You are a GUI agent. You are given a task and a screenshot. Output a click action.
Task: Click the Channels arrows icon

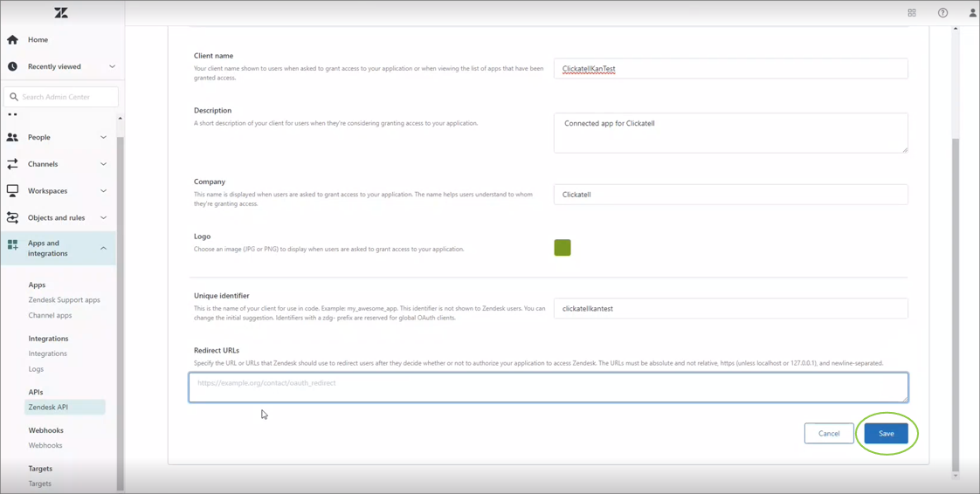coord(12,164)
